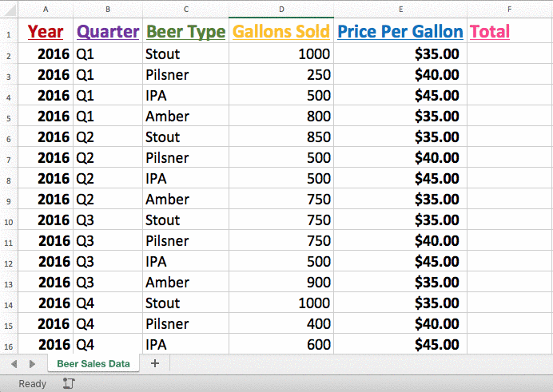Select the Price Per Gallon header cell
This screenshot has width=553, height=392.
[400, 31]
